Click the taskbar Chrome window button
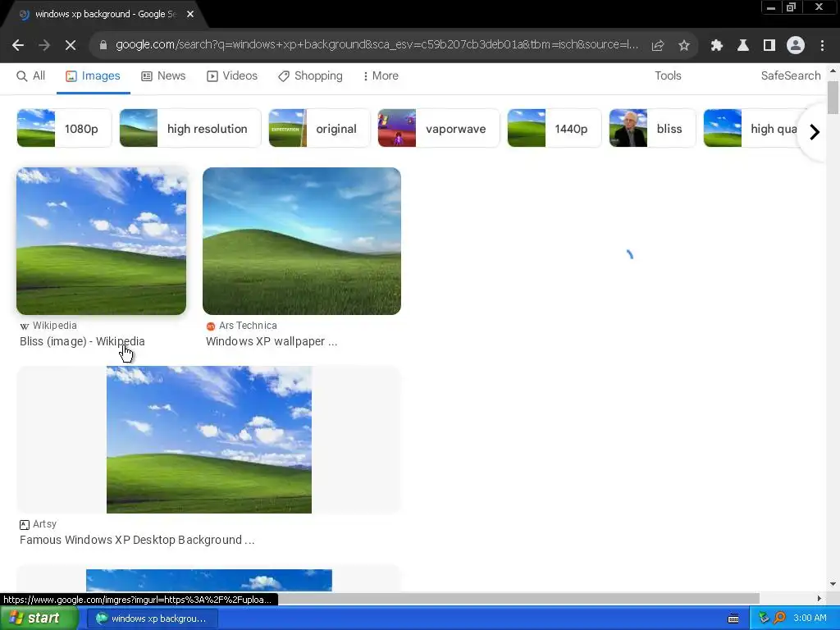 coord(153,619)
